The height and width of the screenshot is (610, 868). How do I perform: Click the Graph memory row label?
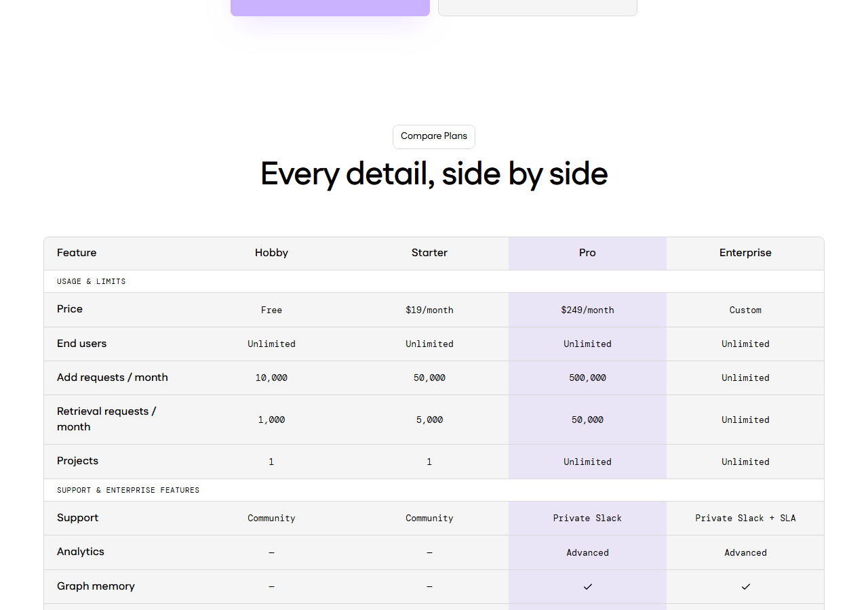pos(96,586)
